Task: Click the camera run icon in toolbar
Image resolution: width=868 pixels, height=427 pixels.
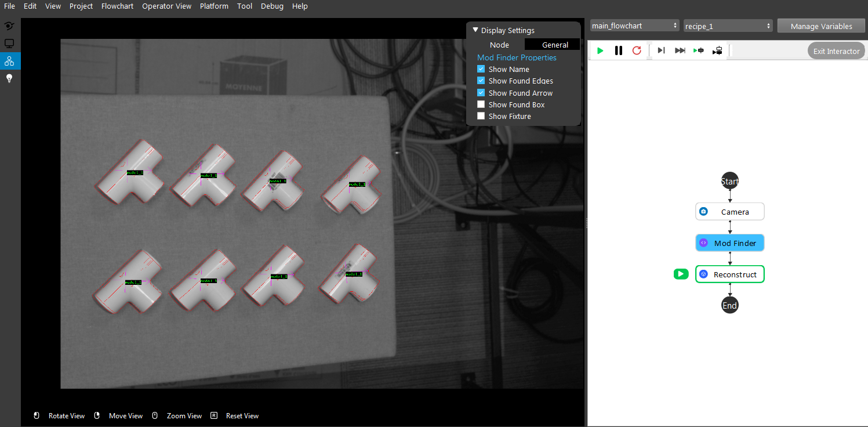Action: click(718, 51)
